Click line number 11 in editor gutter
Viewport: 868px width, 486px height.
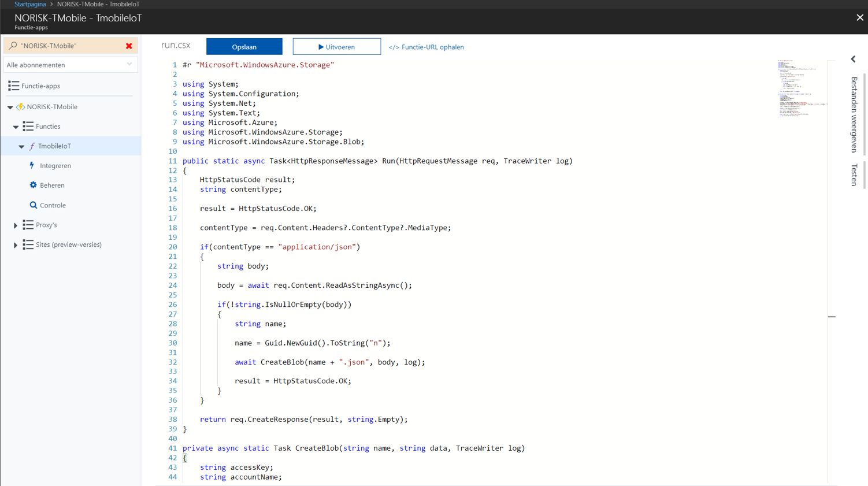click(172, 161)
